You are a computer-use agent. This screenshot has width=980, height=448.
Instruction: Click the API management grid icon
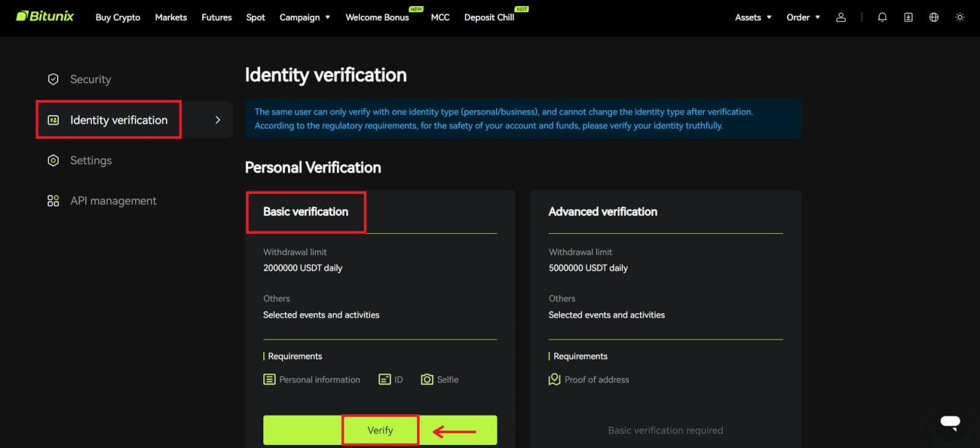(53, 201)
